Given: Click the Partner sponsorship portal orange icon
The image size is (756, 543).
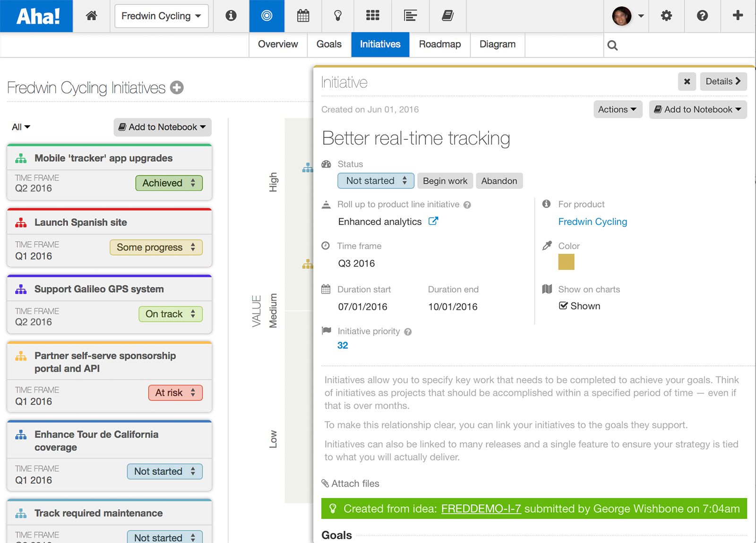Looking at the screenshot, I should pos(21,356).
